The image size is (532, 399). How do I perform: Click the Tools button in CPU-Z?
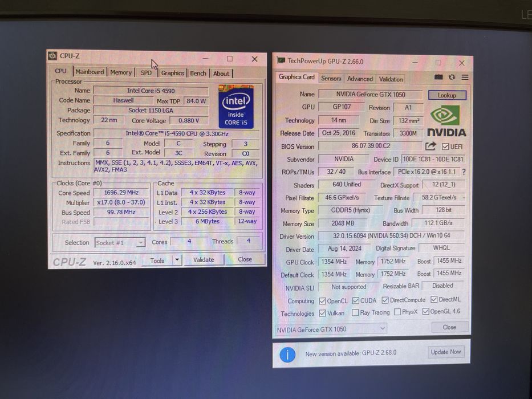(x=157, y=260)
